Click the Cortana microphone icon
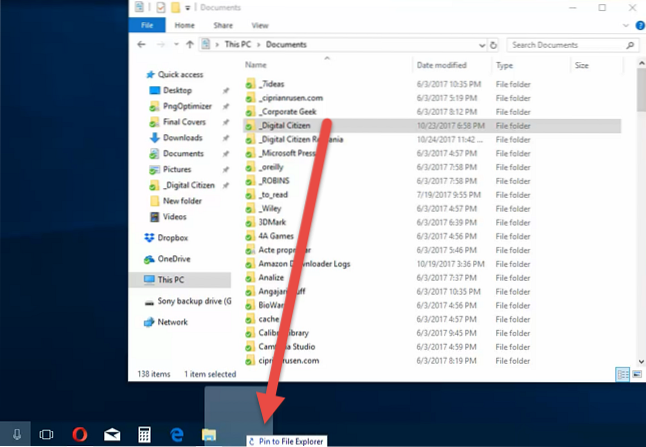The image size is (646, 447). coord(17,434)
